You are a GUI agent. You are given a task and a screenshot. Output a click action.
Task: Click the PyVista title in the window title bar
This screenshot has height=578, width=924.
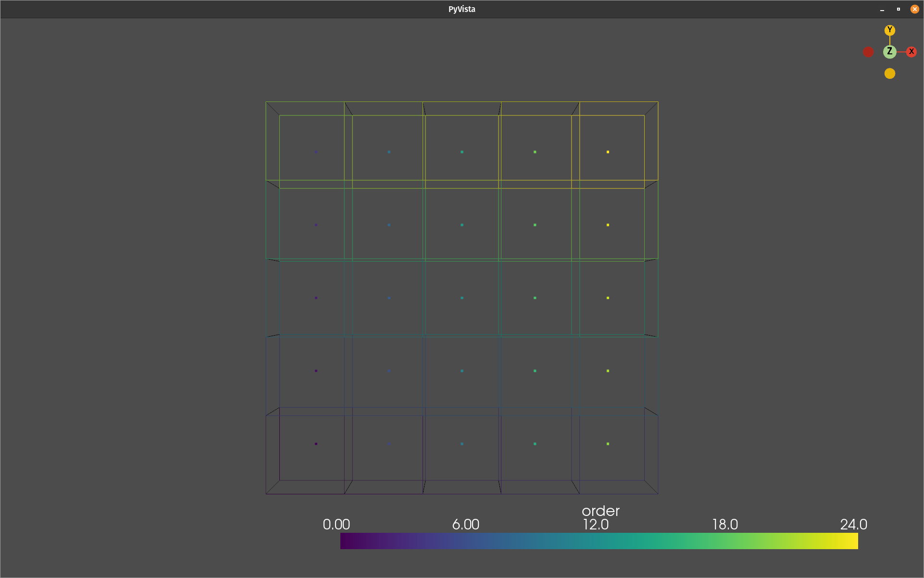(x=461, y=9)
